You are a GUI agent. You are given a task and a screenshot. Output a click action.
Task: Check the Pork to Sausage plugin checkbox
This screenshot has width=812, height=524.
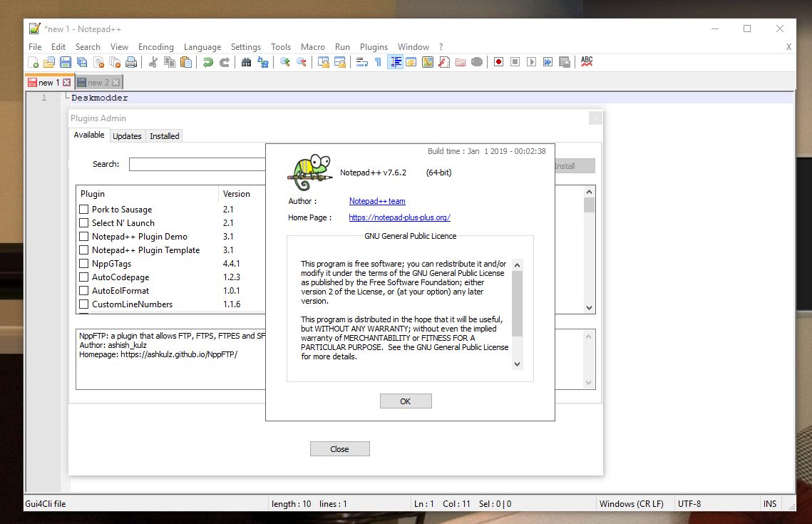pyautogui.click(x=84, y=209)
